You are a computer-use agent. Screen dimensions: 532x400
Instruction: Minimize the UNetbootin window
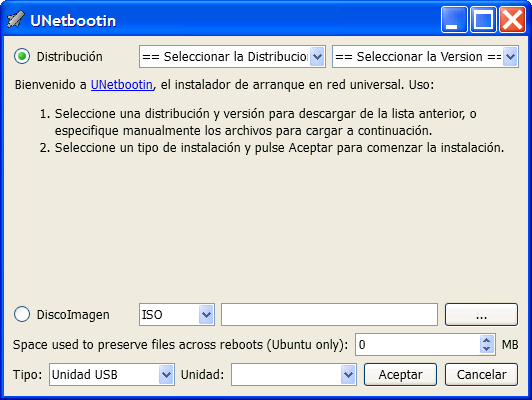click(x=454, y=20)
